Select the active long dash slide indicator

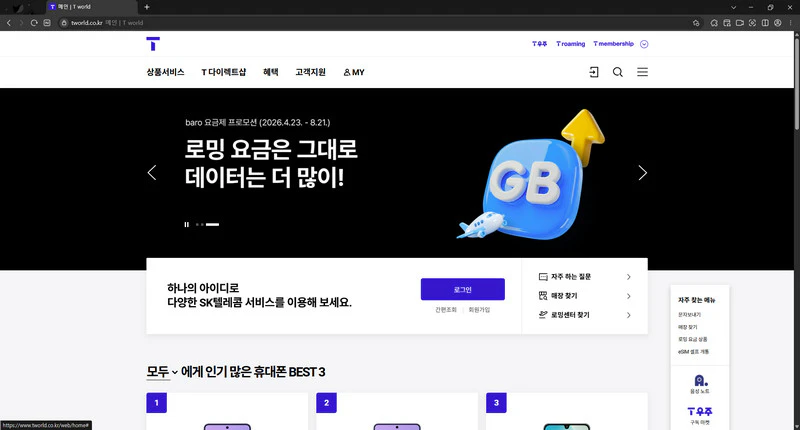pos(213,224)
